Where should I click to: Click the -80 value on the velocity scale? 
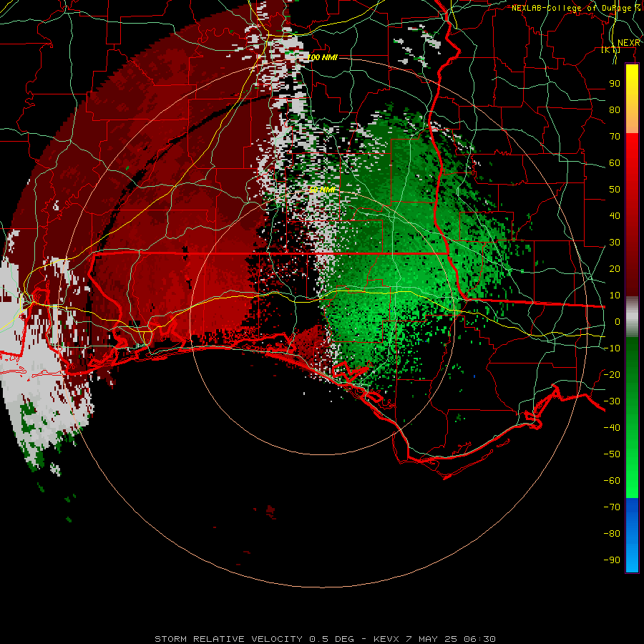click(612, 534)
